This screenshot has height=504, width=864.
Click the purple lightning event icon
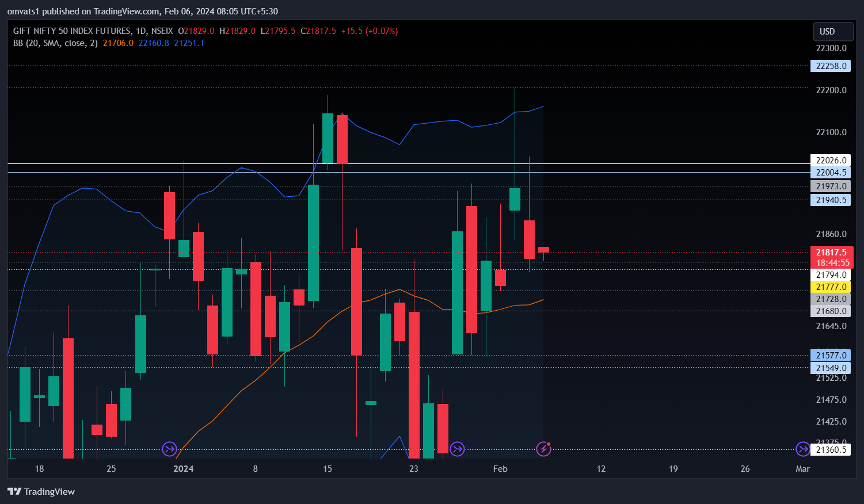coord(543,449)
